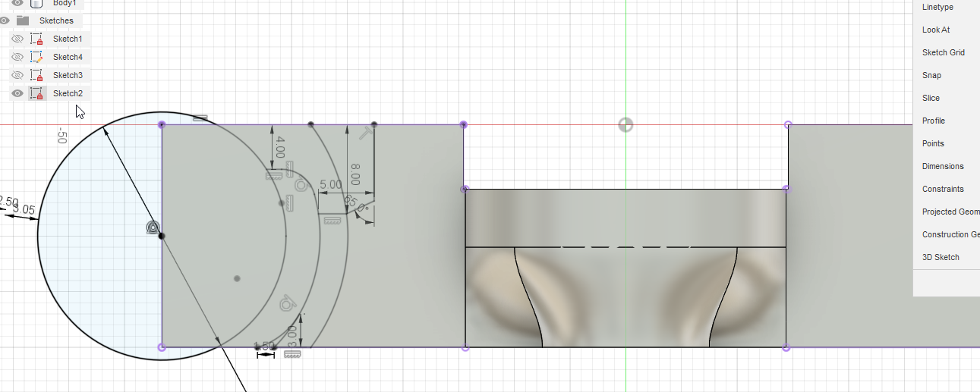
Task: Show Sketch3 with its crossed-eye icon
Action: tap(17, 75)
